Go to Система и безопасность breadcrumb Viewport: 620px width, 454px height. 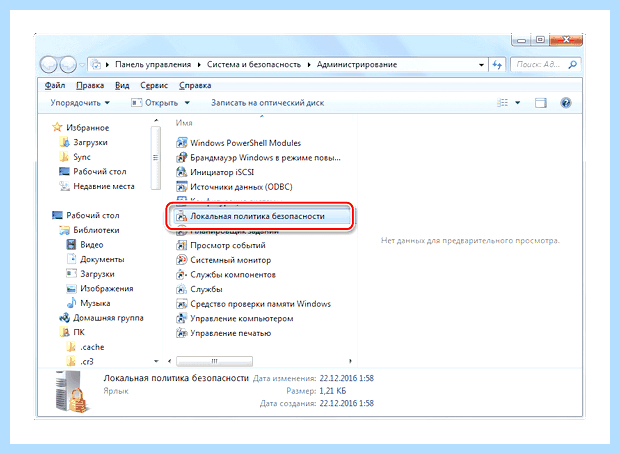254,64
